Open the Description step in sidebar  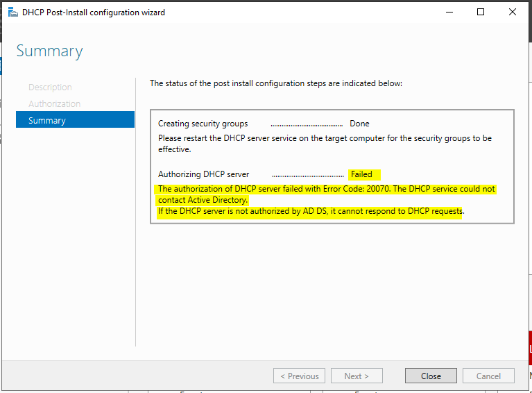pyautogui.click(x=50, y=87)
